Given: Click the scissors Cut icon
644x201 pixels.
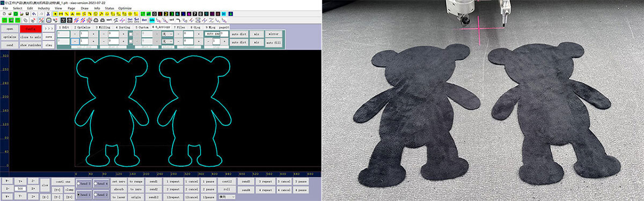Looking at the screenshot, I should click(48, 13).
